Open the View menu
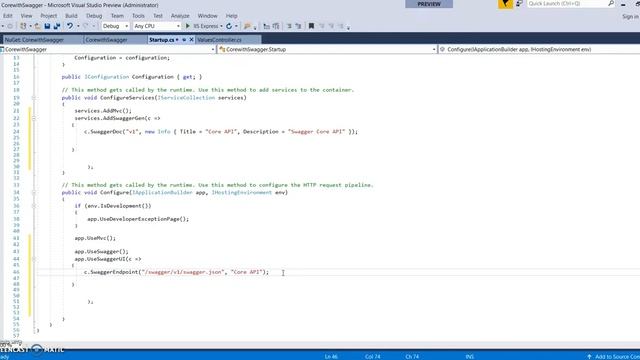The height and width of the screenshot is (360, 640). point(26,16)
